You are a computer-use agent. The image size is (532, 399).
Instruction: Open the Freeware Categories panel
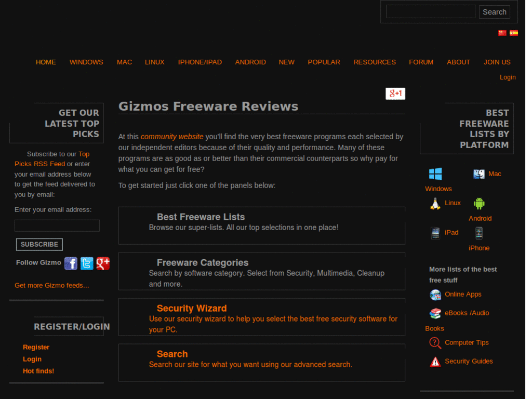(262, 271)
